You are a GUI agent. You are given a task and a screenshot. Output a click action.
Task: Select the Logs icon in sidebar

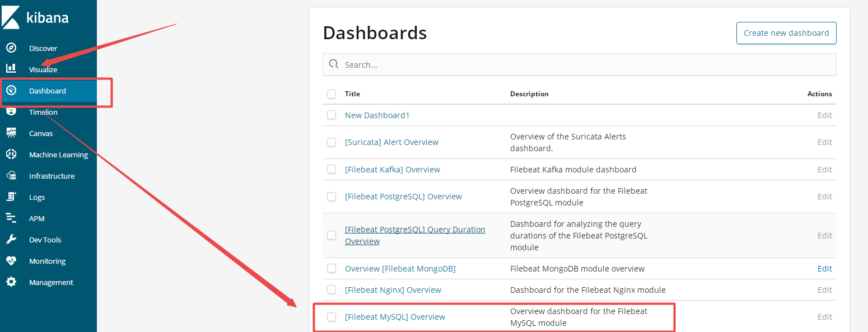point(11,197)
